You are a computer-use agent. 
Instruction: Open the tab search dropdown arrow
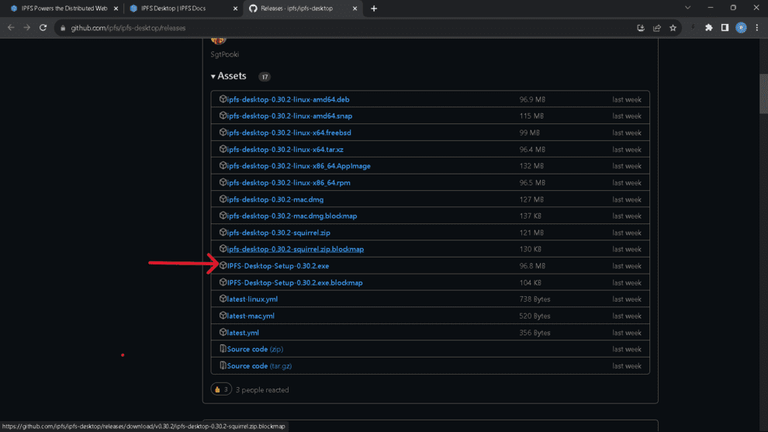point(688,8)
